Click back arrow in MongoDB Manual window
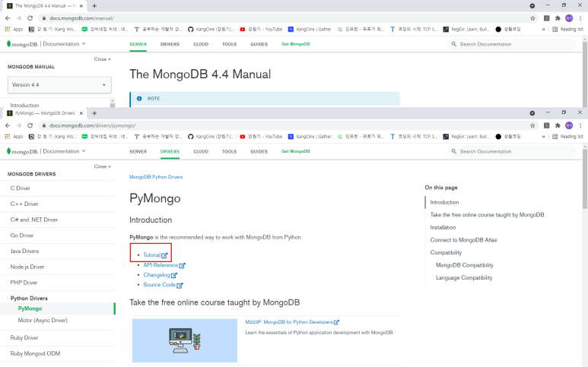 tap(8, 18)
